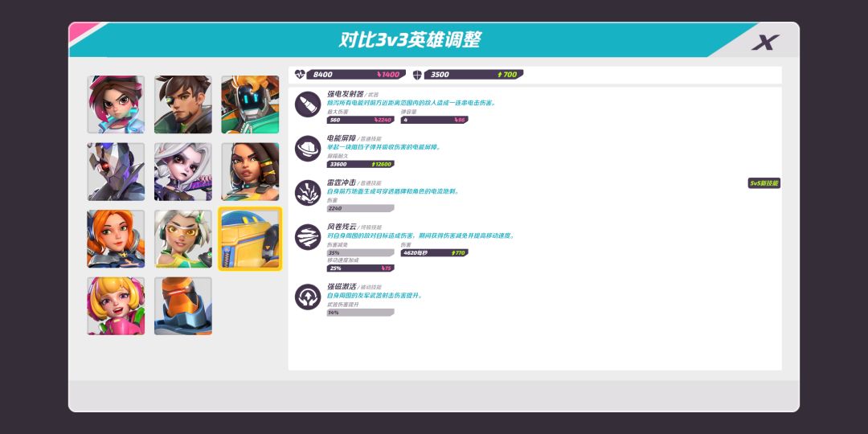Click the shield armor icon

pos(417,75)
